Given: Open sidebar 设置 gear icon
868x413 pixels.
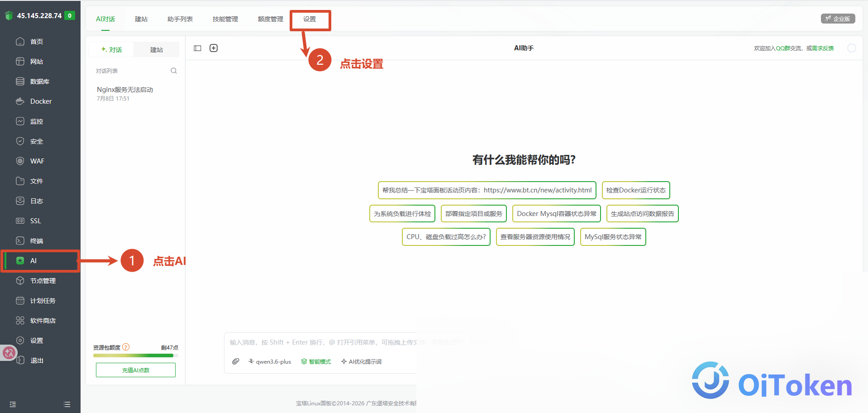Looking at the screenshot, I should 20,341.
